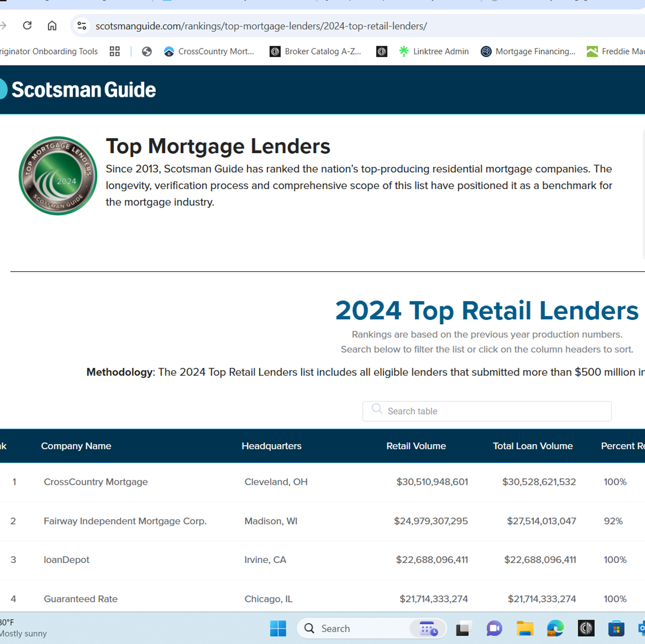645x644 pixels.
Task: Open the Linktree Admin bookmark
Action: pos(434,51)
